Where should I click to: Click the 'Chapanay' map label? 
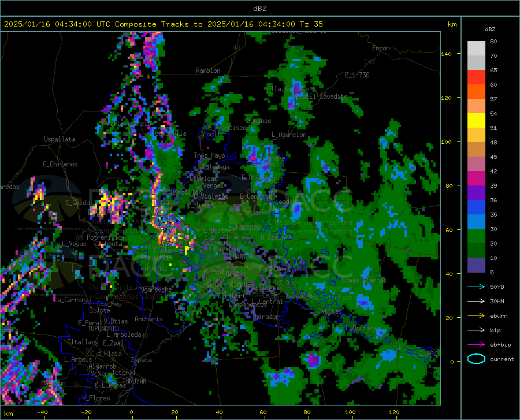click(x=246, y=226)
